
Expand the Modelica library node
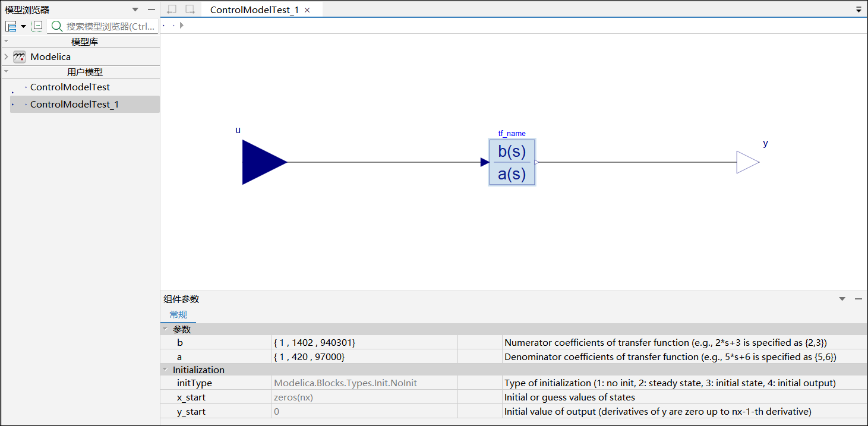pyautogui.click(x=6, y=57)
